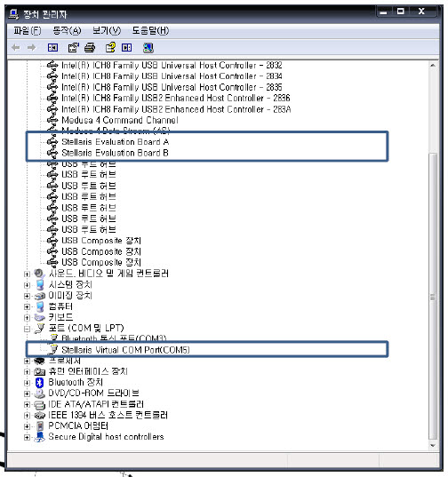Expand the 시스템 장치 node
Viewport: 448px width, 477px height.
pos(27,285)
